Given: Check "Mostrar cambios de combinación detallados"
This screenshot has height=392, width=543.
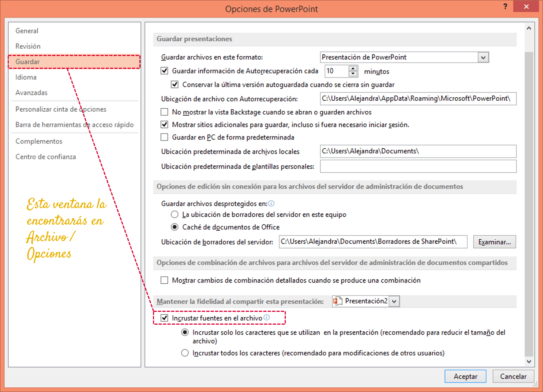Looking at the screenshot, I should 164,280.
